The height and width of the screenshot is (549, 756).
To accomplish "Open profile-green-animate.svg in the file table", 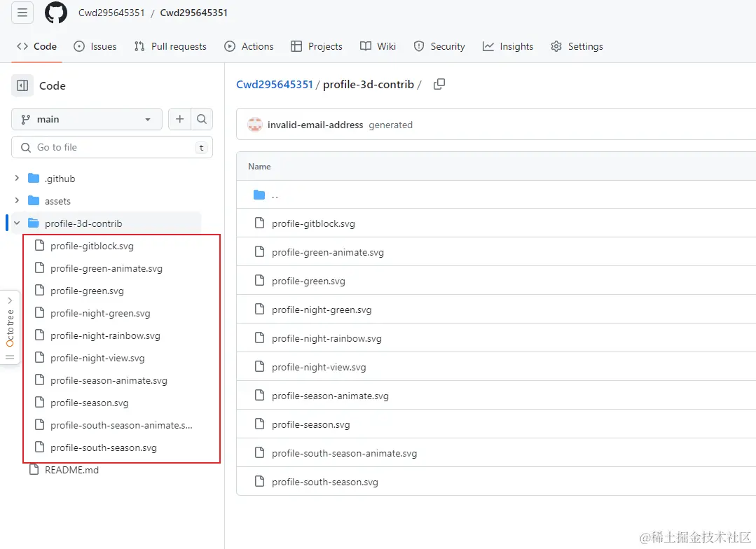I will click(x=328, y=252).
